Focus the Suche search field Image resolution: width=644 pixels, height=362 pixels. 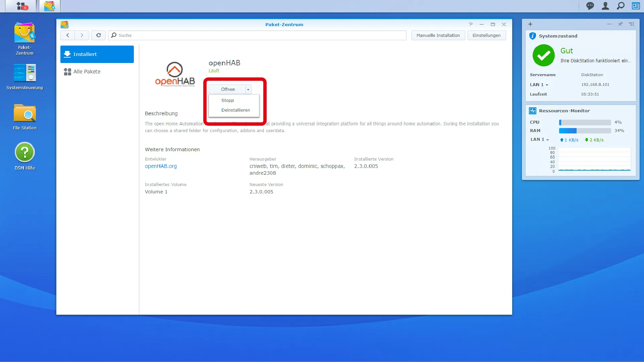pyautogui.click(x=257, y=35)
